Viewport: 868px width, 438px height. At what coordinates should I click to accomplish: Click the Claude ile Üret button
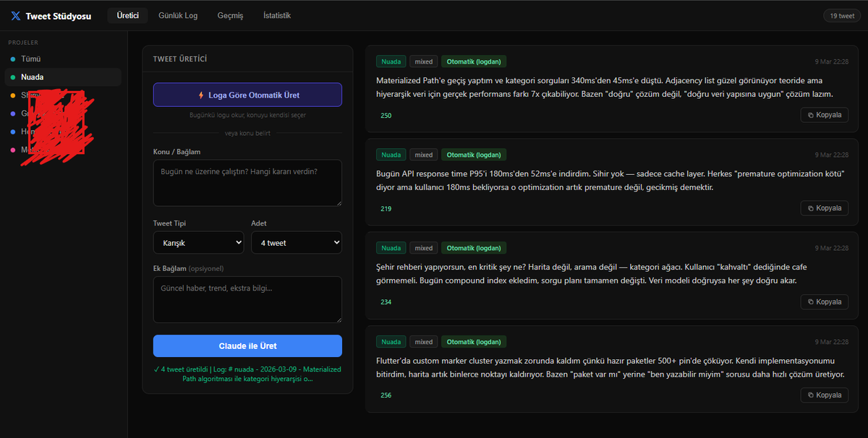(247, 345)
